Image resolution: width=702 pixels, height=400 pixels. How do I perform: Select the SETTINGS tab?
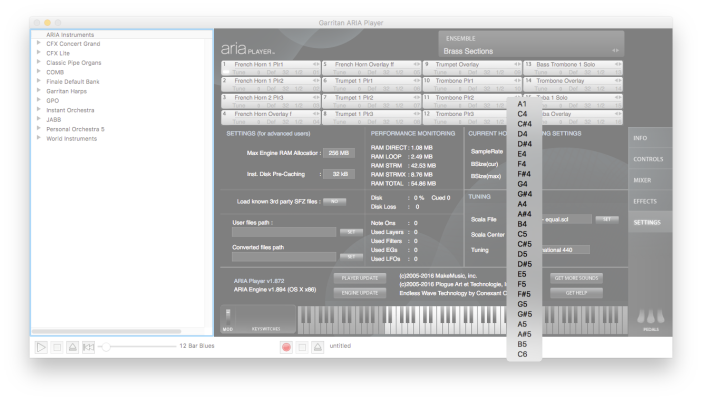point(650,222)
